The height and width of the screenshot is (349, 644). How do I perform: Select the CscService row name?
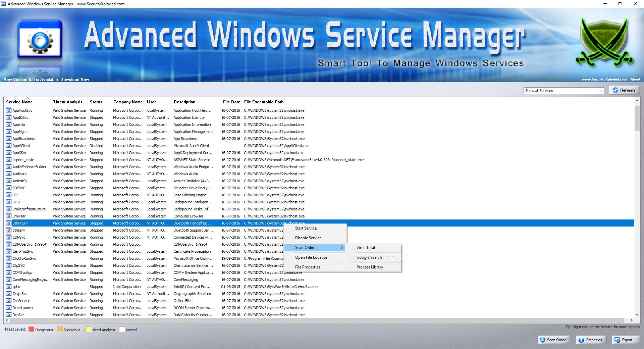21,301
